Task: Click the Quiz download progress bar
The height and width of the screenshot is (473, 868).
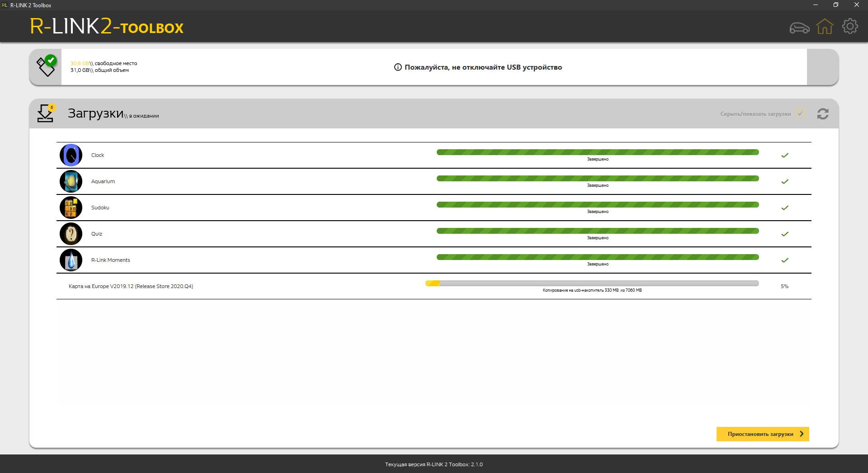Action: (x=598, y=231)
